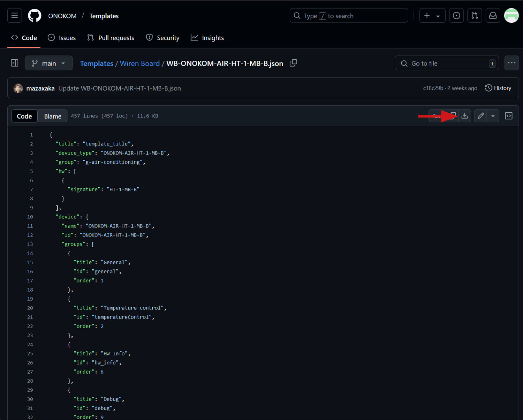Click the "hw_info" id value
The height and width of the screenshot is (420, 523).
point(105,363)
